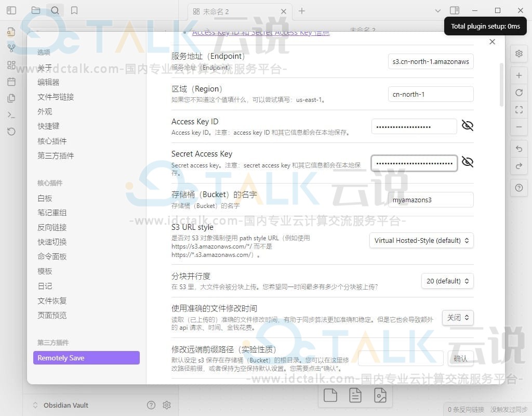This screenshot has width=532, height=416.
Task: Open 笔记重组 plugin settings
Action: (52, 213)
